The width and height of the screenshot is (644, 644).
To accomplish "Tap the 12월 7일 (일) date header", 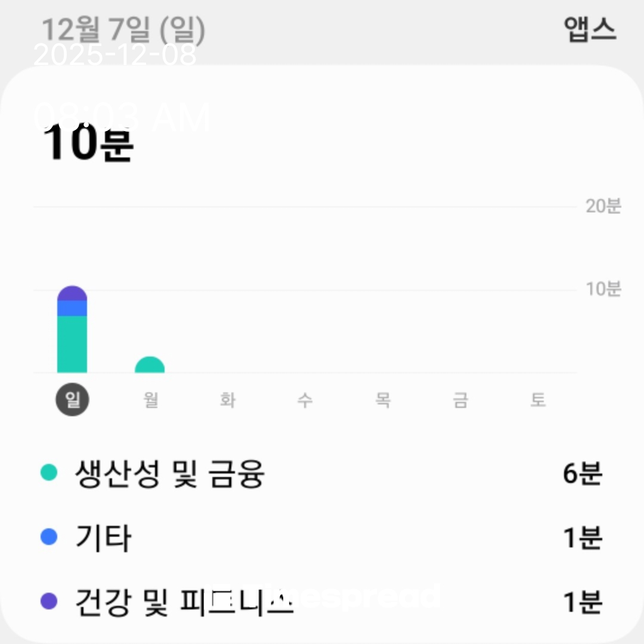I will pyautogui.click(x=123, y=30).
